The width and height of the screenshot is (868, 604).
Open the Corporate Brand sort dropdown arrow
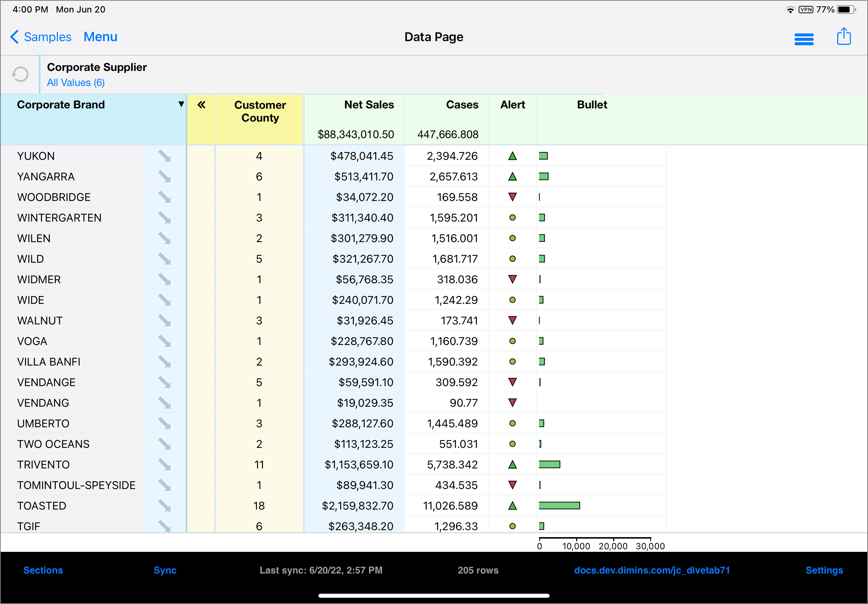(x=181, y=104)
